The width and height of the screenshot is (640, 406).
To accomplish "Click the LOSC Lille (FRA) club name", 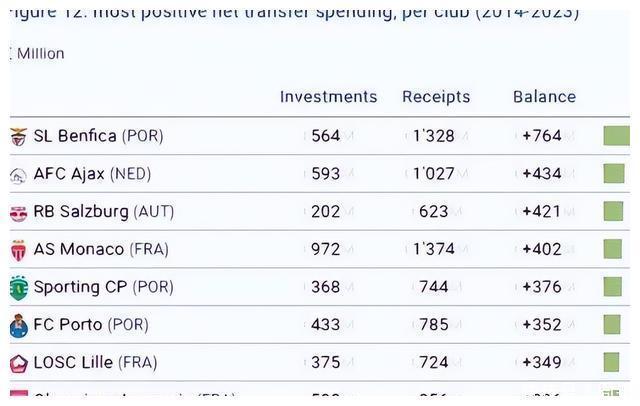I will pos(95,362).
